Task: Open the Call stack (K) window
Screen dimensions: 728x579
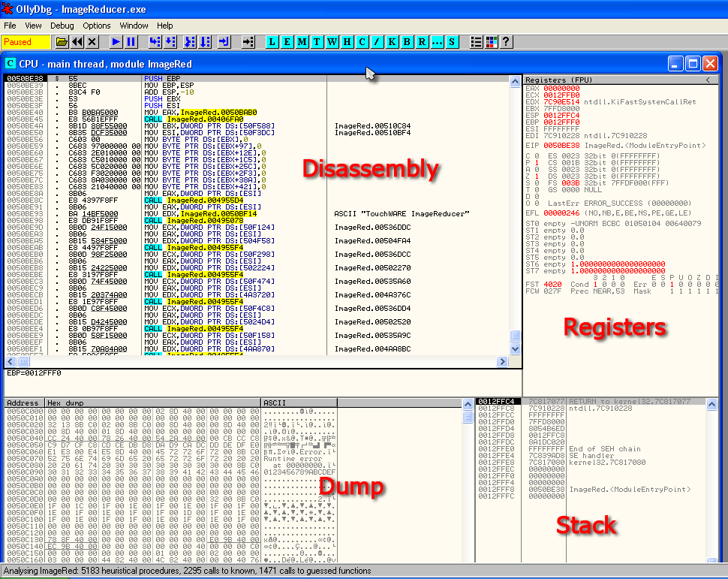Action: pos(392,42)
